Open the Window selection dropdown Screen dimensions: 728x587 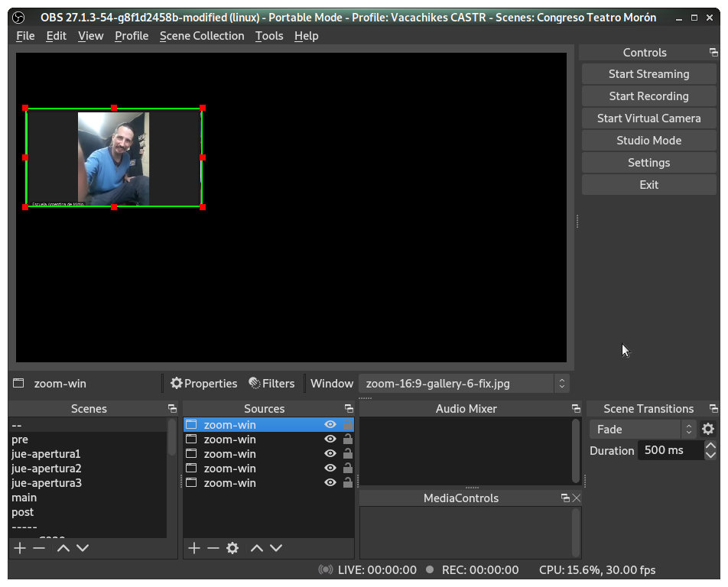coord(461,383)
